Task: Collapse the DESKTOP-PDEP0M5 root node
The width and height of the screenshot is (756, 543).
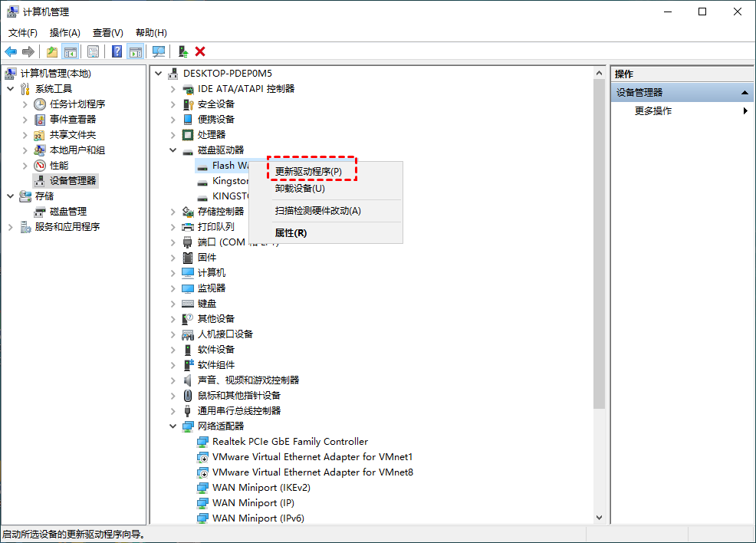Action: click(158, 74)
